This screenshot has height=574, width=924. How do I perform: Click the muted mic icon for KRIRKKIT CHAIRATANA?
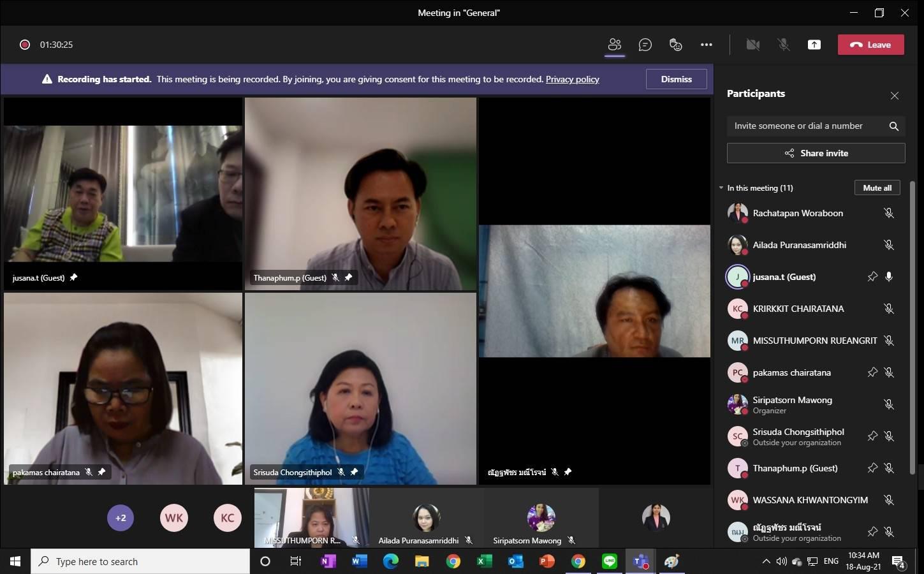click(889, 309)
